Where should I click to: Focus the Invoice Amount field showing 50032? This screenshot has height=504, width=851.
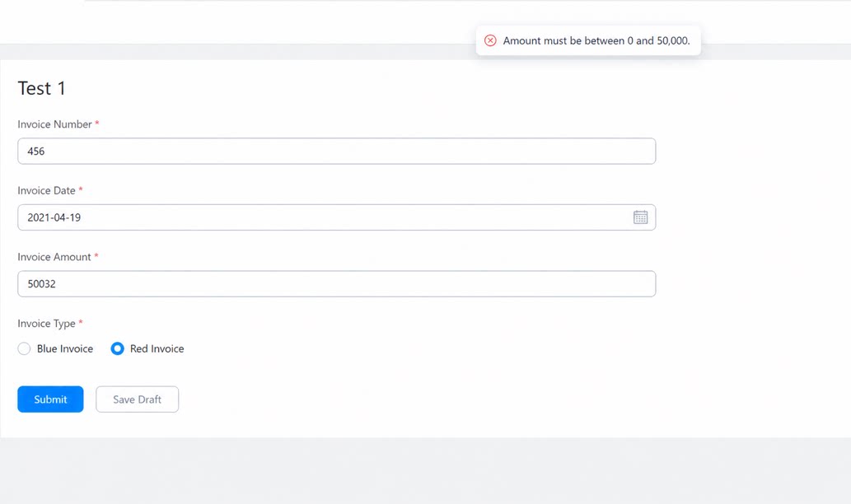click(x=336, y=284)
